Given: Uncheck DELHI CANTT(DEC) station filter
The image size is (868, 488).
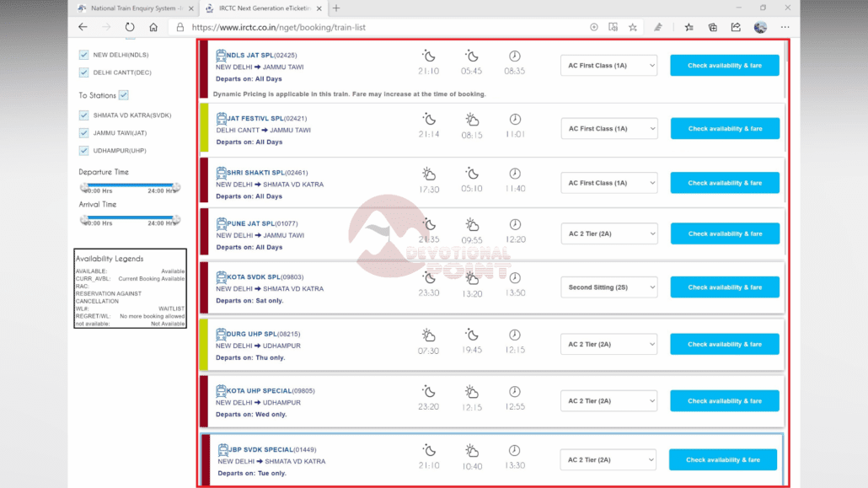Looking at the screenshot, I should [83, 72].
